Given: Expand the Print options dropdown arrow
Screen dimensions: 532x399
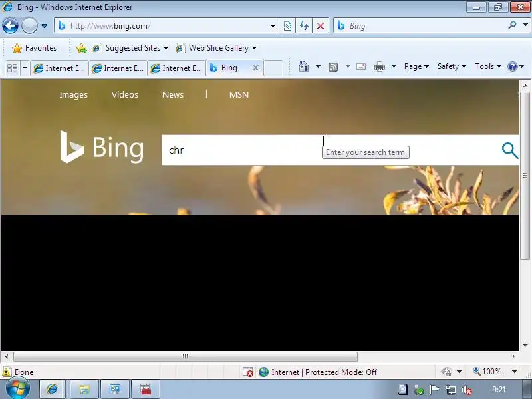Looking at the screenshot, I should (394, 66).
